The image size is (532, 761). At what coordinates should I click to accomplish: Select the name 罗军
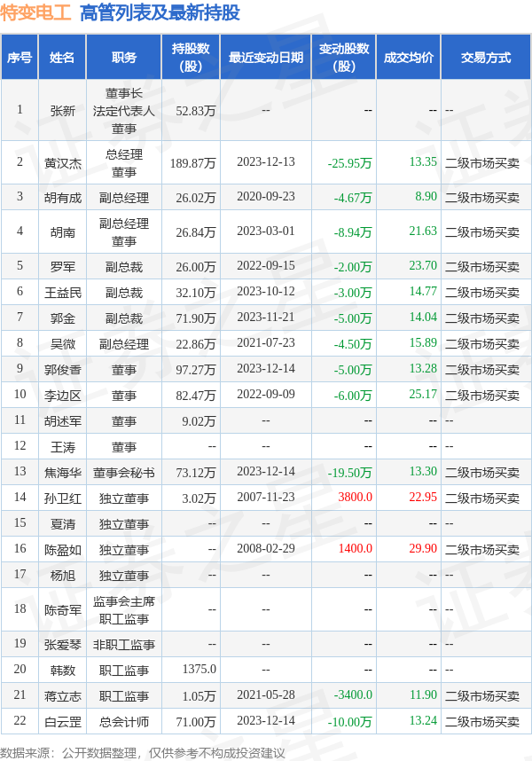pyautogui.click(x=63, y=266)
